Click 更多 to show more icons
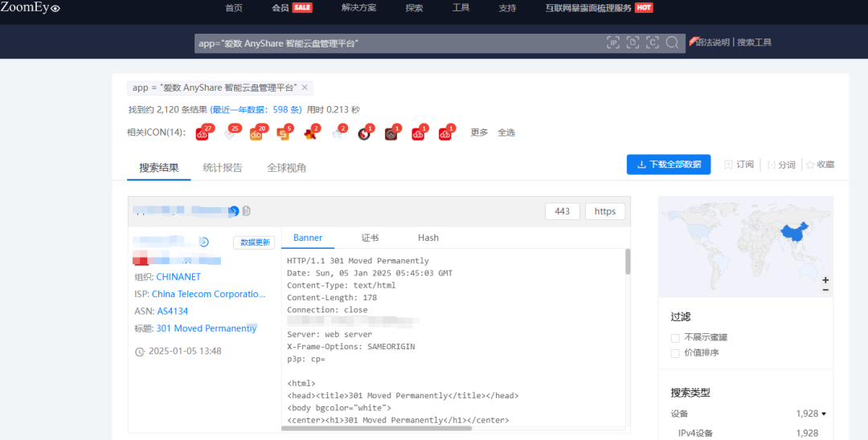This screenshot has height=440, width=868. point(479,132)
